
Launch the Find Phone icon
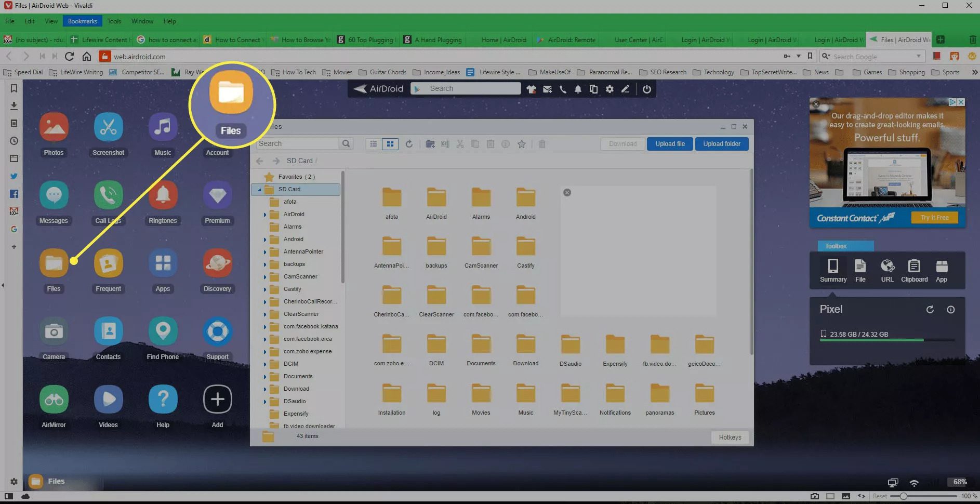[163, 331]
